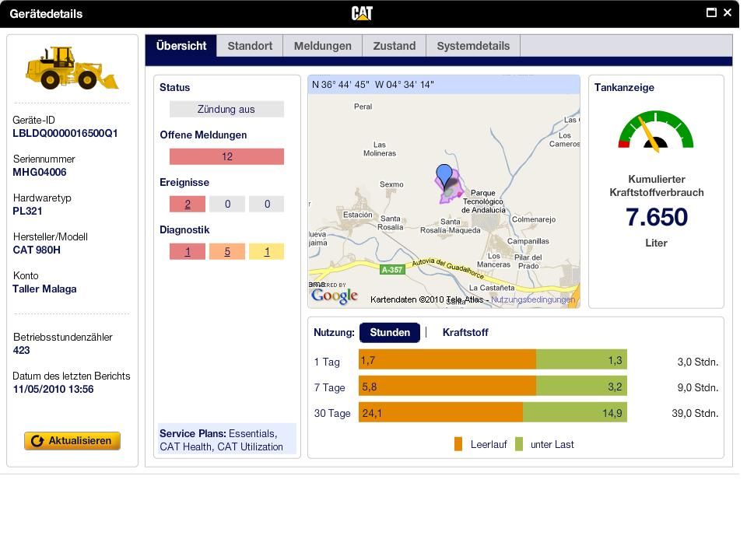Click Parque Tecnológico de Andalucía map label
747x560 pixels.
483,201
